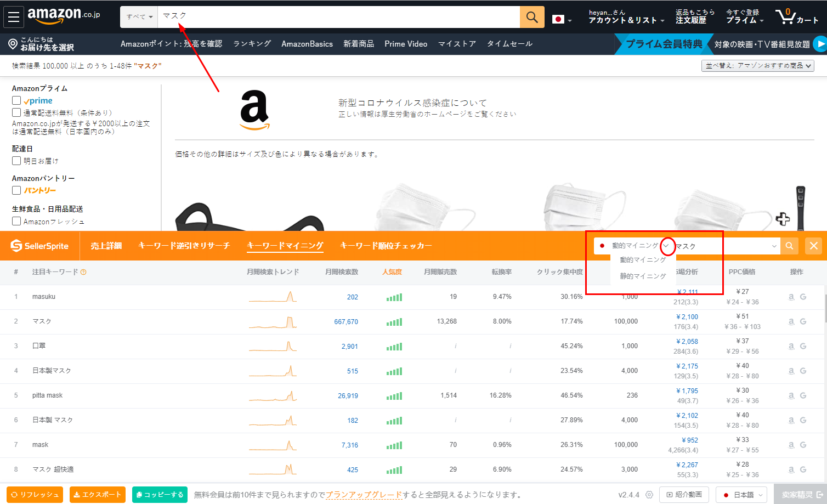Click Amazon 'a' icon in マスク row
This screenshot has height=504, width=827.
point(791,321)
